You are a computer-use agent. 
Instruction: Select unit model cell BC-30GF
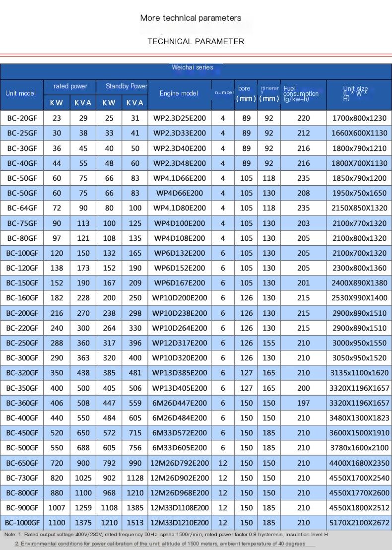pyautogui.click(x=22, y=148)
